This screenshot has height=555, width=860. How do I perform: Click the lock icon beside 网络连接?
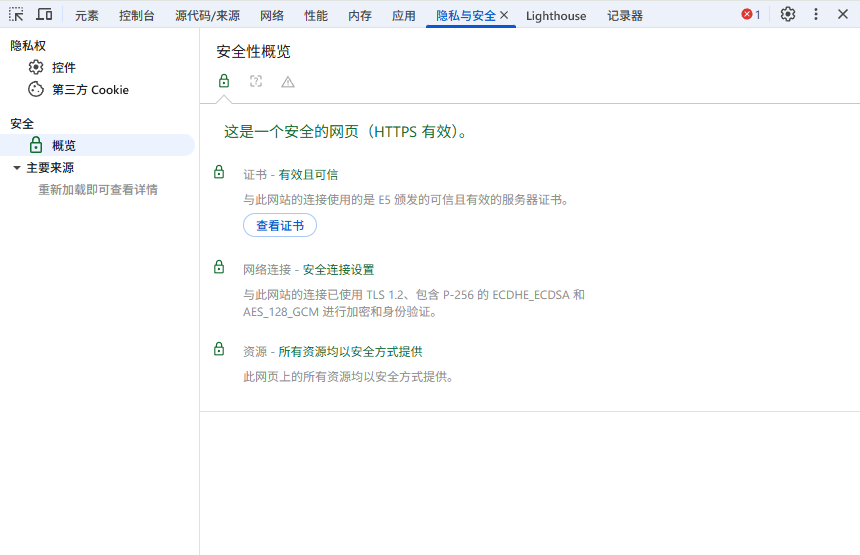pos(219,267)
